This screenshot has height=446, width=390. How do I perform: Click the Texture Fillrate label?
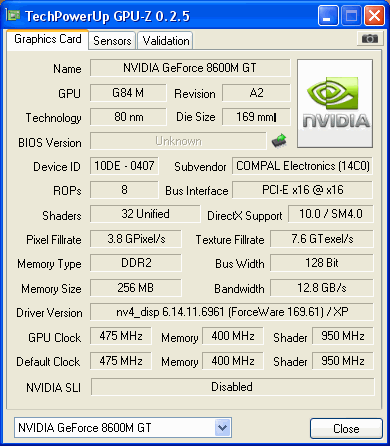[x=230, y=240]
